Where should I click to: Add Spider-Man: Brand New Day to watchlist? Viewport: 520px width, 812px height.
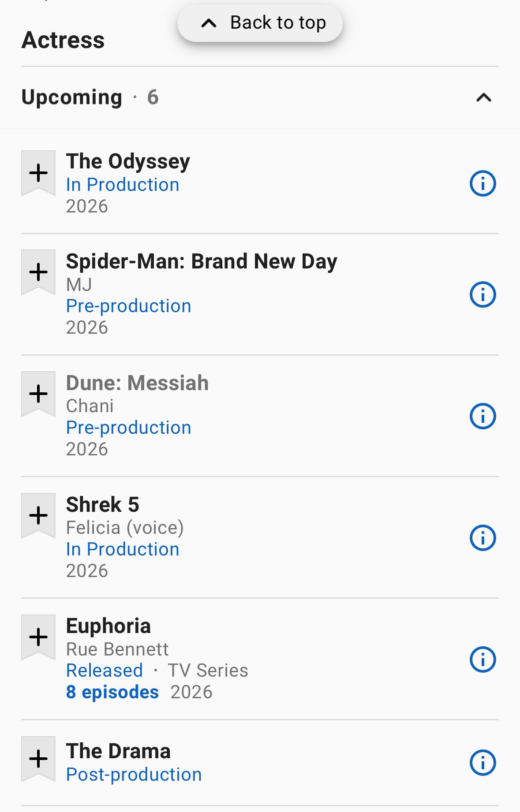(38, 272)
